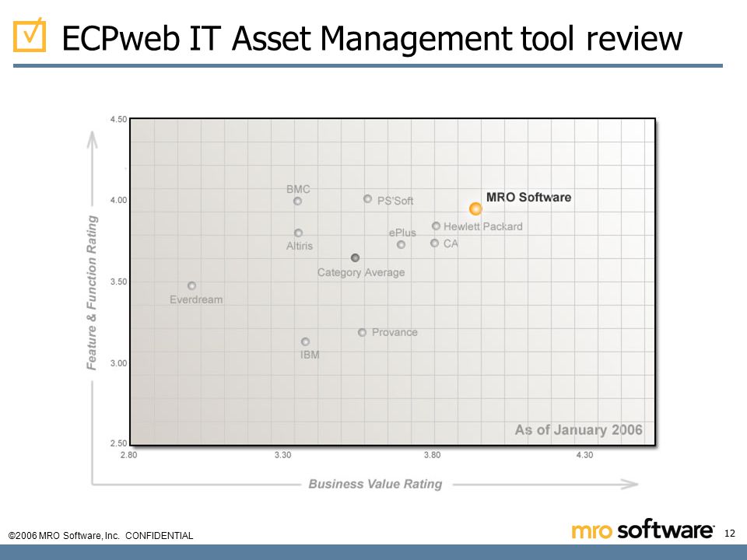This screenshot has width=747, height=560.
Task: Click the 3.50 y-axis value
Action: point(118,282)
